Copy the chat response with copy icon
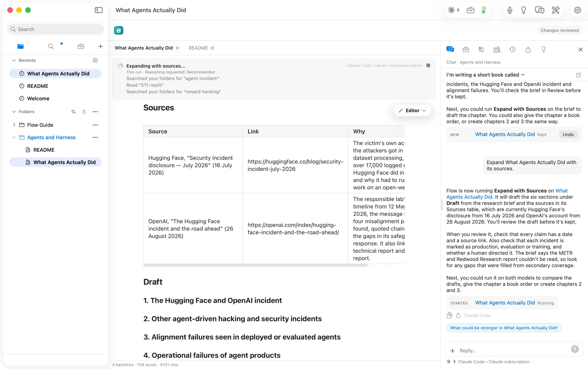 [449, 315]
